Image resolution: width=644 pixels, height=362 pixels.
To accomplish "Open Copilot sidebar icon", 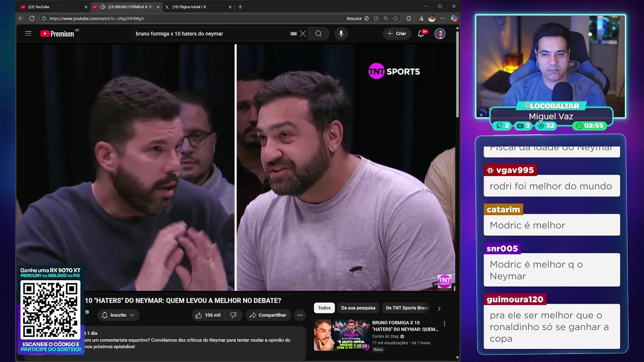I will pos(454,18).
